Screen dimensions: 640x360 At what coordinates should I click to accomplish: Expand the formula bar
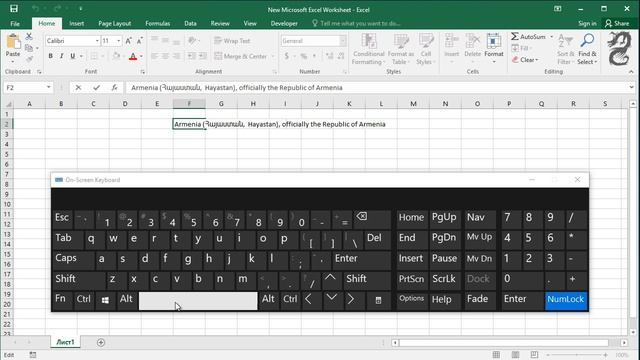[631, 87]
